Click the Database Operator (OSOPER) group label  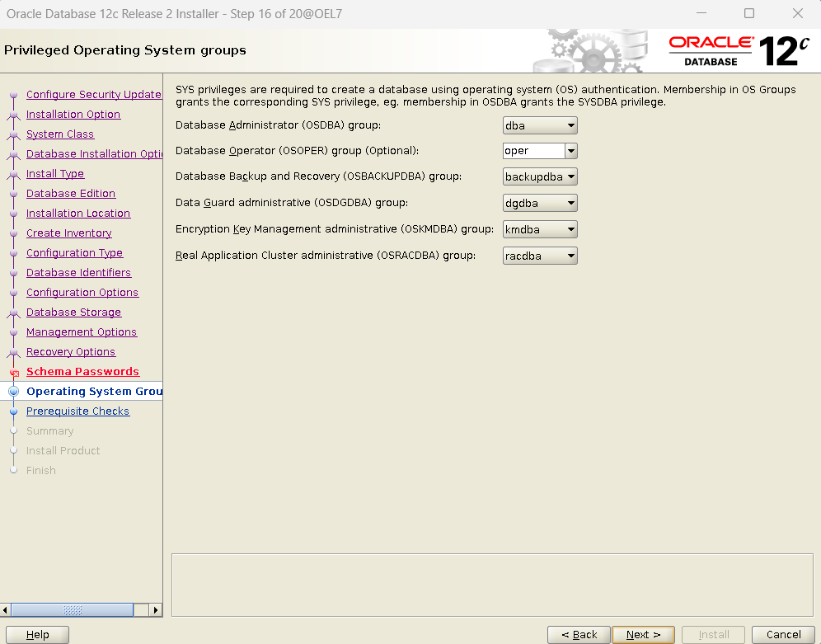tap(297, 151)
